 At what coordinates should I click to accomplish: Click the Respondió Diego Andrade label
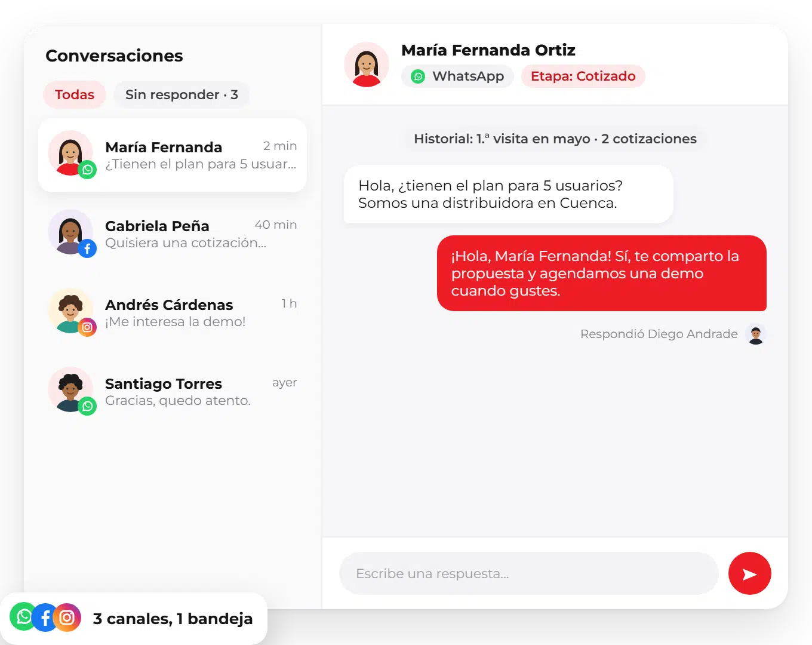click(659, 334)
